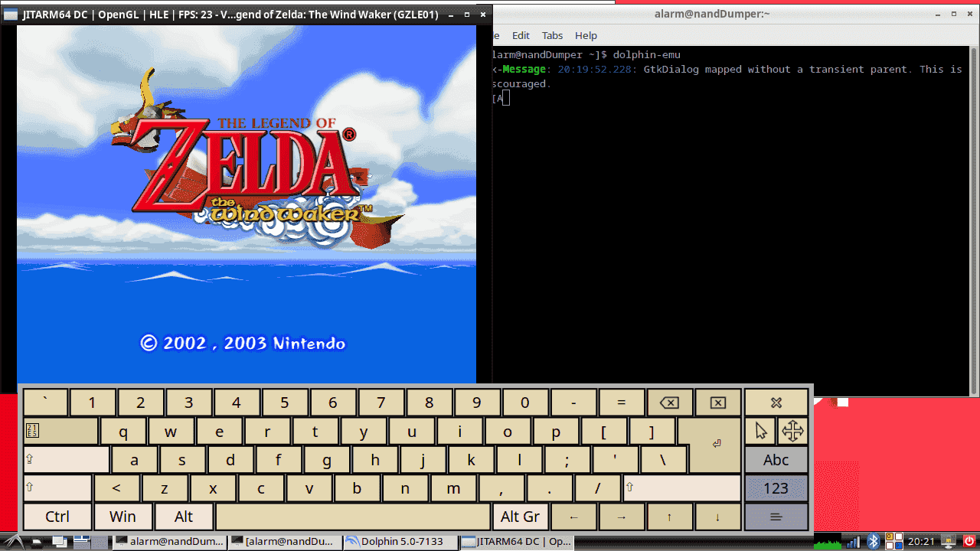
Task: Tap the down arrow key on the keyboard
Action: [x=717, y=517]
